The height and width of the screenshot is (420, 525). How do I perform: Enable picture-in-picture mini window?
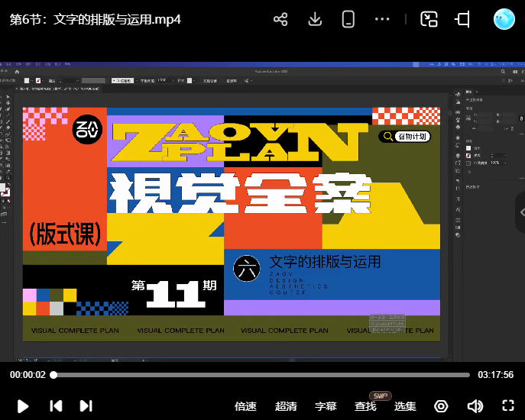click(429, 19)
